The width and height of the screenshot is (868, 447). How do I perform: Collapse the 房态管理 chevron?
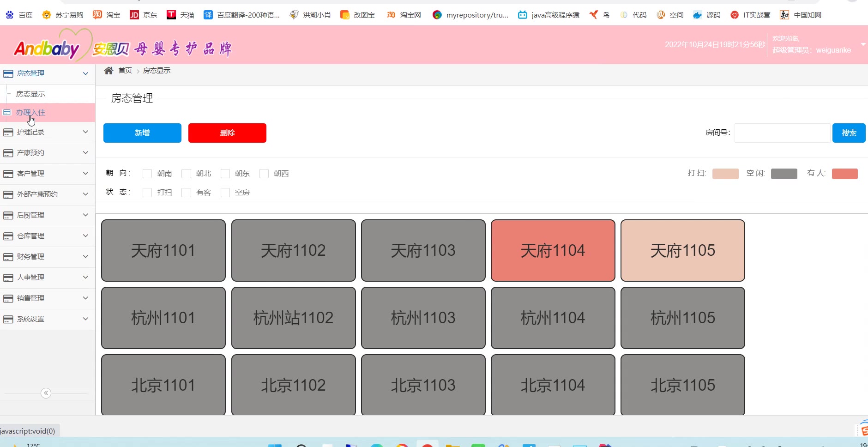point(85,73)
